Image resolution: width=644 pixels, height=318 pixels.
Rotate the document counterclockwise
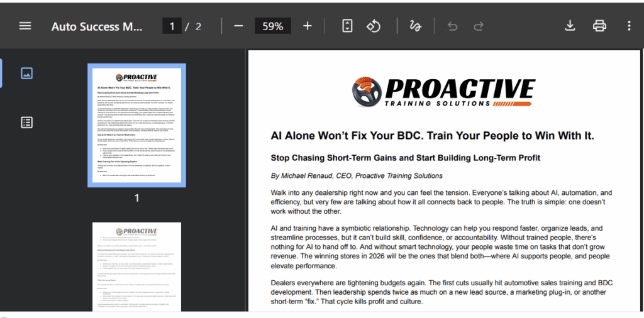374,26
